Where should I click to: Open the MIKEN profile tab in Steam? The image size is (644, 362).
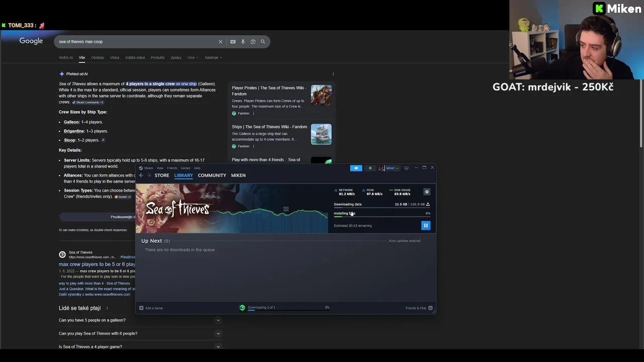[x=238, y=175]
